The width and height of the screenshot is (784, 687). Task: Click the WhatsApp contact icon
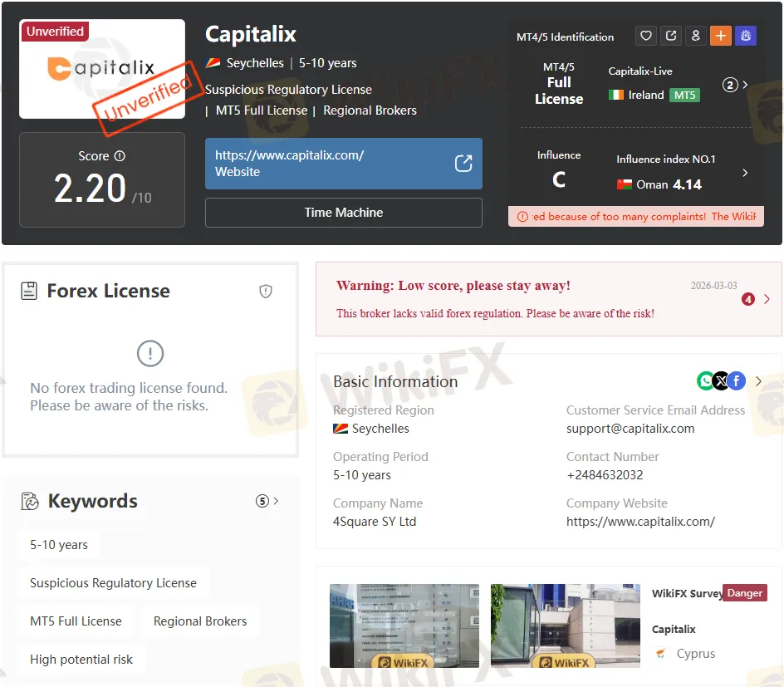[705, 381]
